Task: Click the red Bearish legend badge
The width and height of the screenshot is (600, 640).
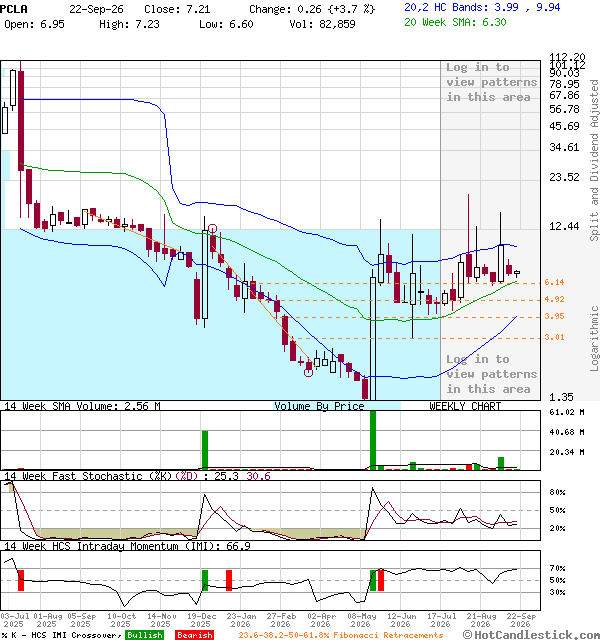Action: pos(194,635)
